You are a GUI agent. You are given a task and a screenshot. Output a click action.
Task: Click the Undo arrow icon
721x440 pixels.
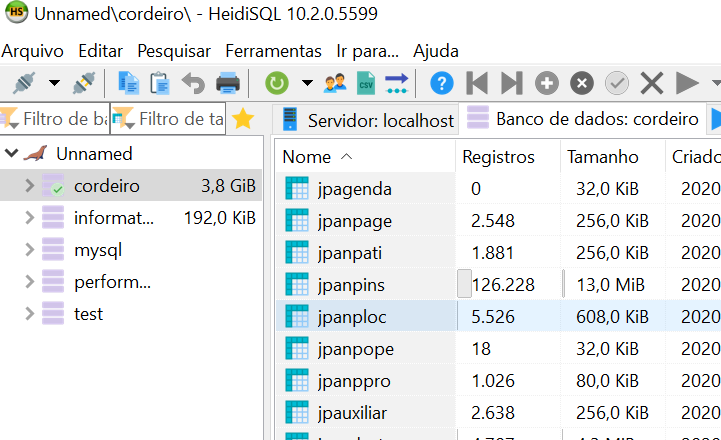(193, 83)
